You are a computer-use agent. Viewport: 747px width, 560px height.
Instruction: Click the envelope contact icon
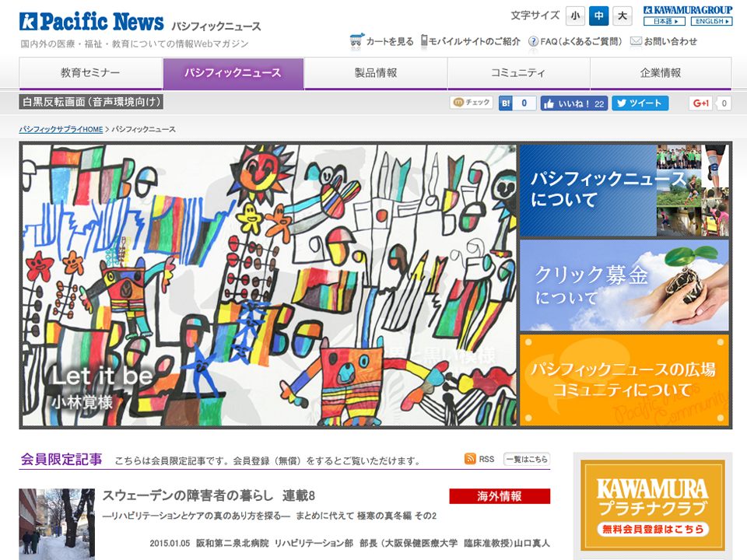click(636, 41)
